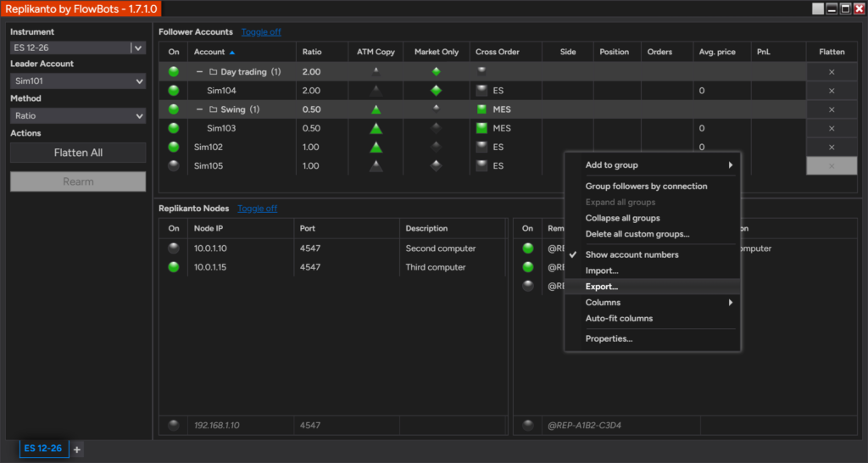
Task: Toggle ATM Copy triangle for Sim103
Action: click(x=376, y=129)
